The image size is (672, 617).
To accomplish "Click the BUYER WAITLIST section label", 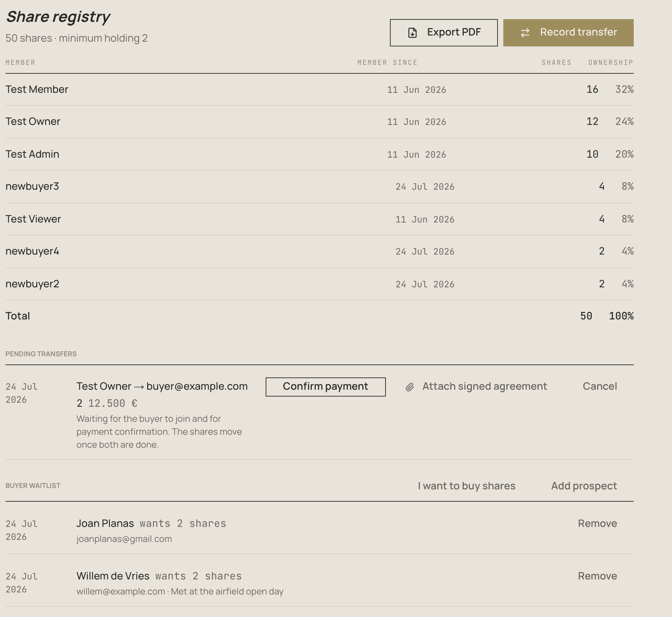I will [33, 486].
